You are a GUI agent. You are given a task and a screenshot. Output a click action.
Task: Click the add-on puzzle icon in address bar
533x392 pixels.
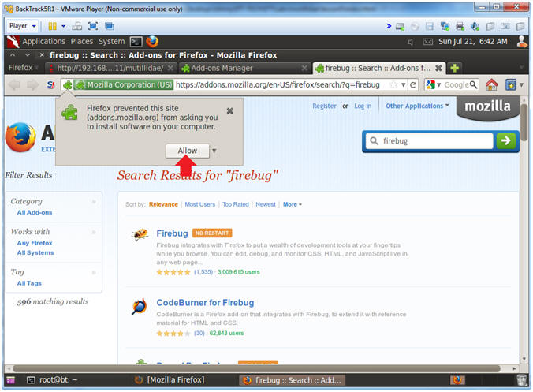[x=67, y=84]
